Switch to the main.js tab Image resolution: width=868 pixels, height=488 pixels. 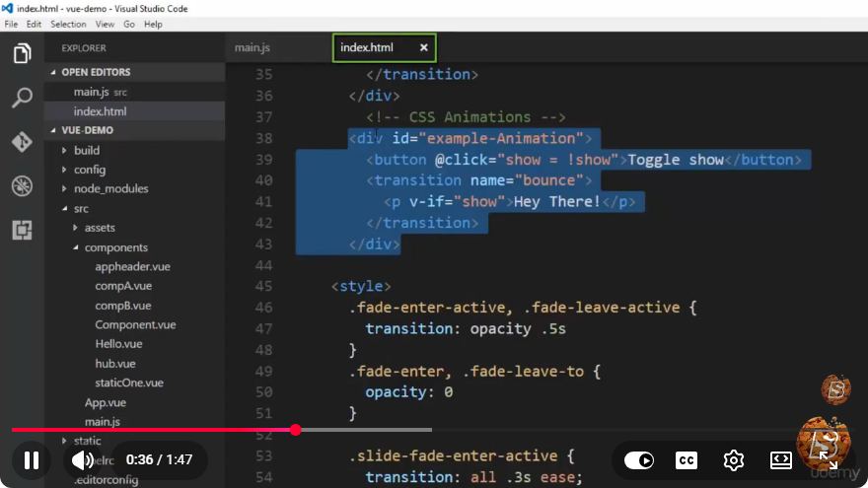253,47
